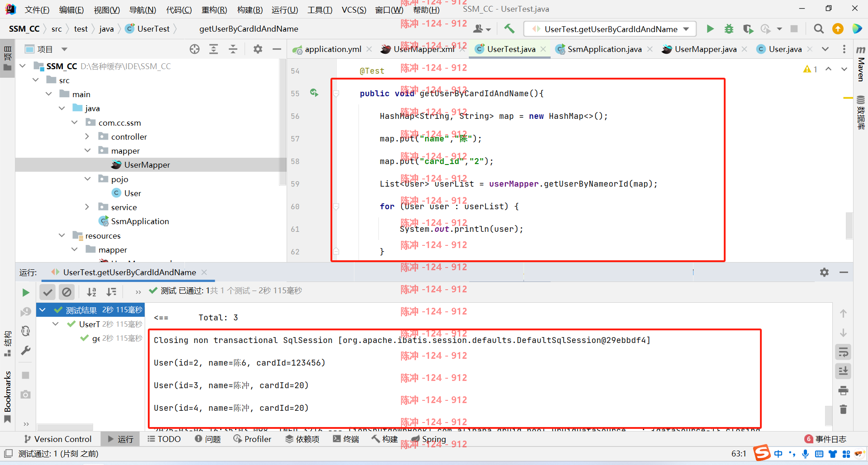
Task: Expand the controller package
Action: click(x=87, y=136)
